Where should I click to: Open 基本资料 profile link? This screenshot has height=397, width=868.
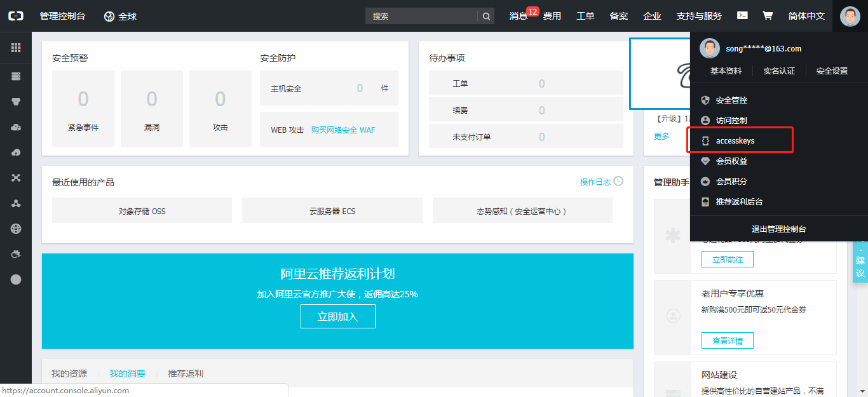(726, 71)
